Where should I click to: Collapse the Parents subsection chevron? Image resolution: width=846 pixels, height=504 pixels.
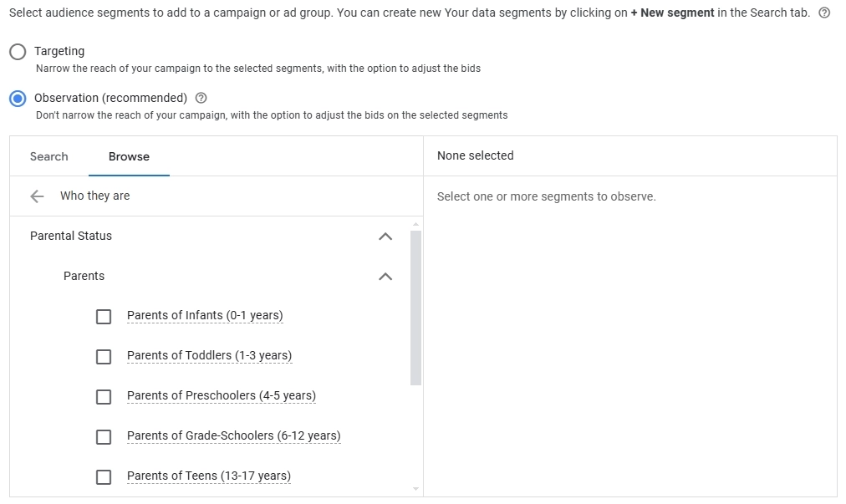coord(385,277)
